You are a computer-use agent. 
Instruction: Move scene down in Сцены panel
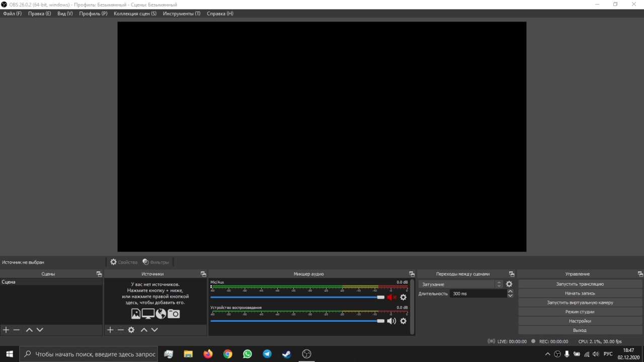tap(40, 330)
